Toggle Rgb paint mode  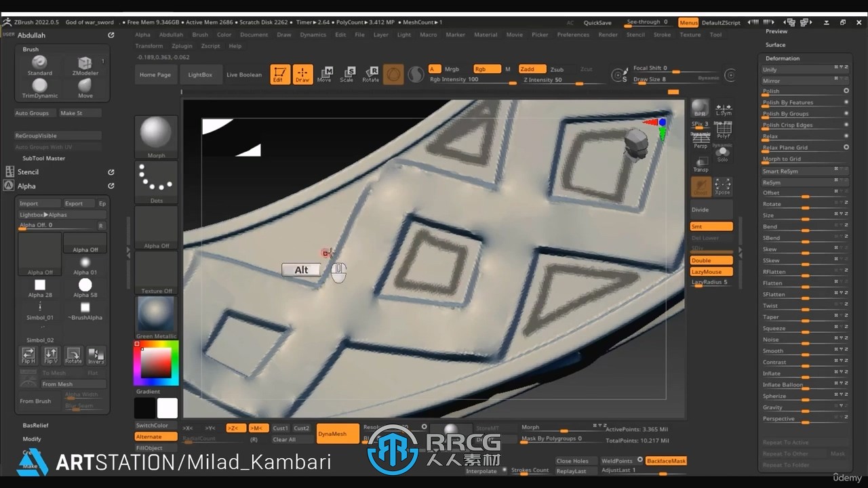(x=487, y=69)
